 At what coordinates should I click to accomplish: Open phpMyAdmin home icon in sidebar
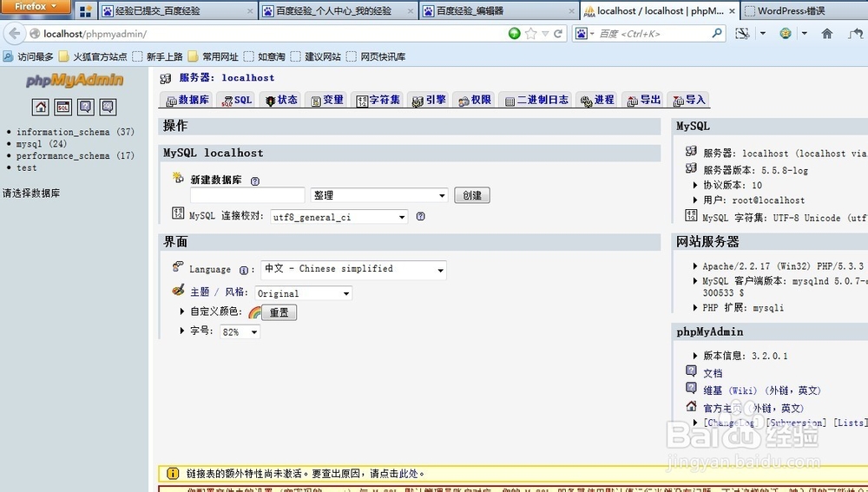click(x=41, y=107)
